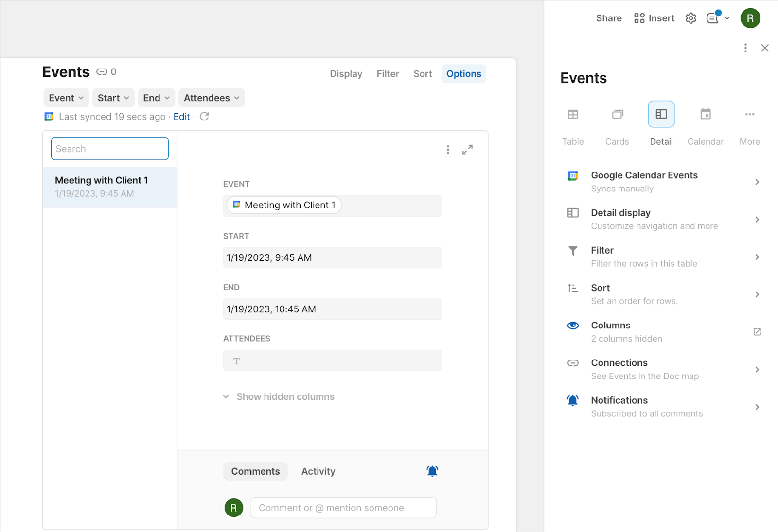Select the Detail view layout
778x532 pixels.
[661, 115]
